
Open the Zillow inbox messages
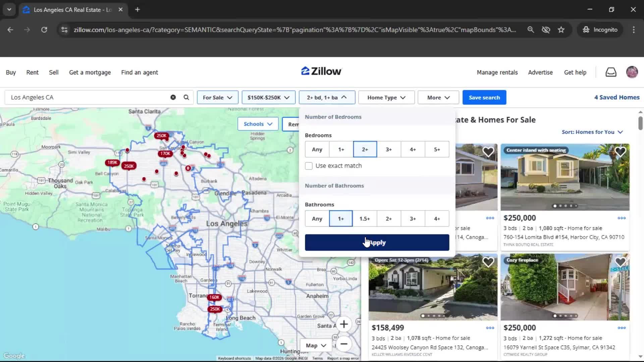point(611,72)
